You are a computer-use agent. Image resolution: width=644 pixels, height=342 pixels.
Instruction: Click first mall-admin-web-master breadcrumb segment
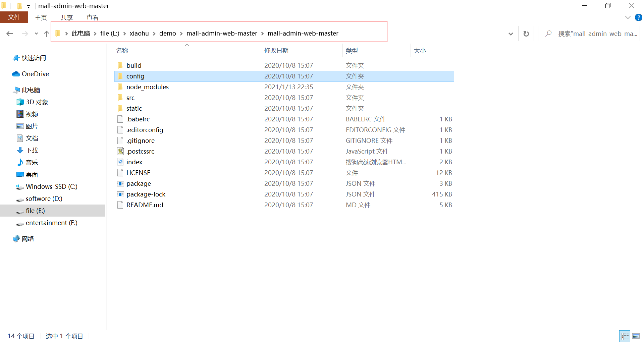(x=222, y=34)
